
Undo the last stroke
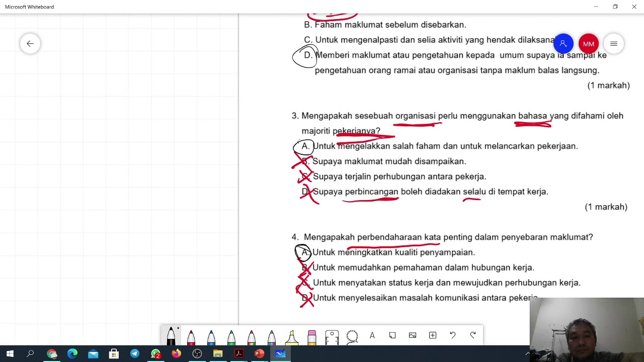pos(453,336)
